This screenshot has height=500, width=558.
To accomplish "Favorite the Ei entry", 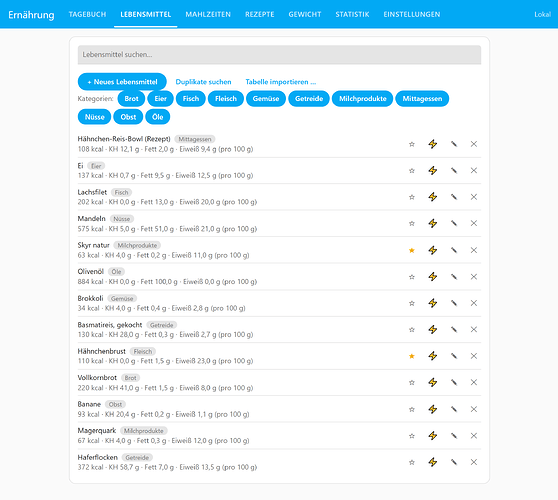I will tap(412, 170).
